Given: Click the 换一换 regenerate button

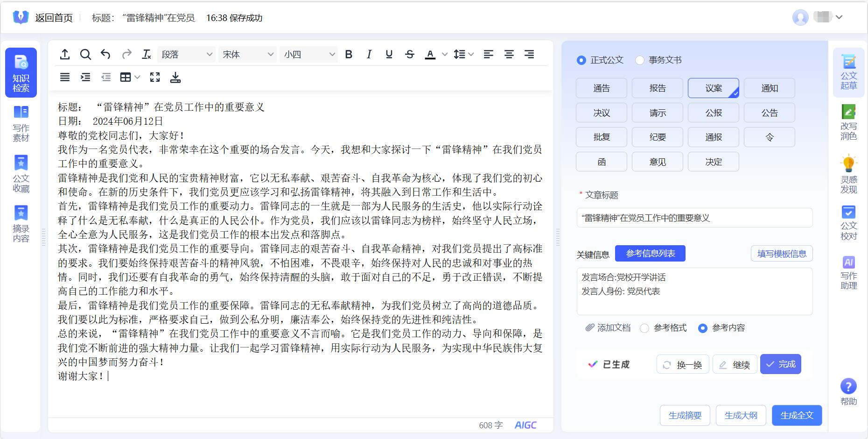Looking at the screenshot, I should [x=683, y=364].
